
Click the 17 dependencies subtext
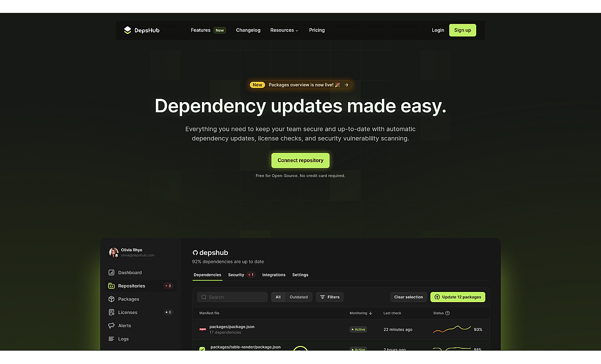click(225, 333)
